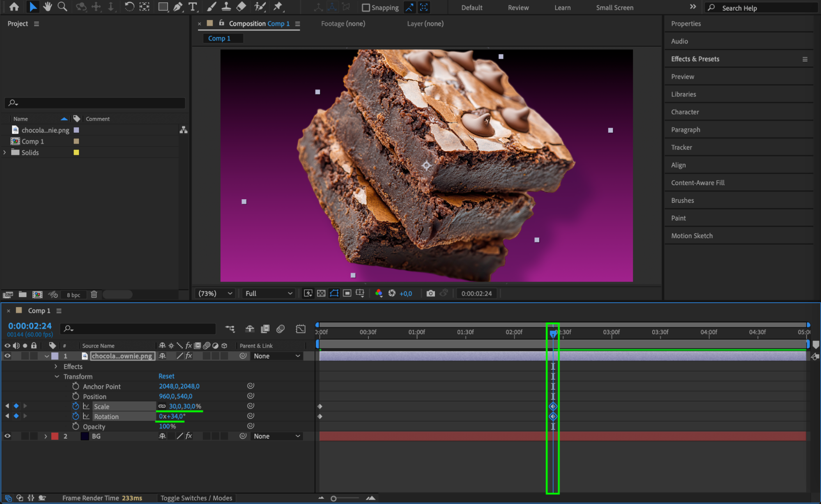This screenshot has width=821, height=504.
Task: Toggle transparency grid in viewer
Action: coord(321,293)
